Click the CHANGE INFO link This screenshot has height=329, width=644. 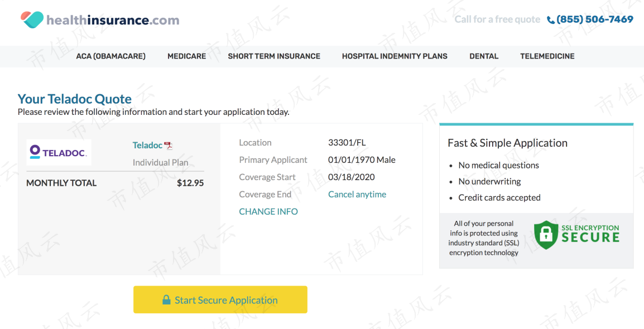268,211
